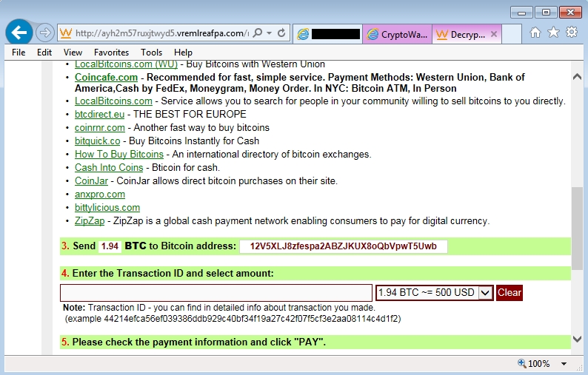
Task: Open the btcdirect.eu link
Action: click(x=100, y=114)
